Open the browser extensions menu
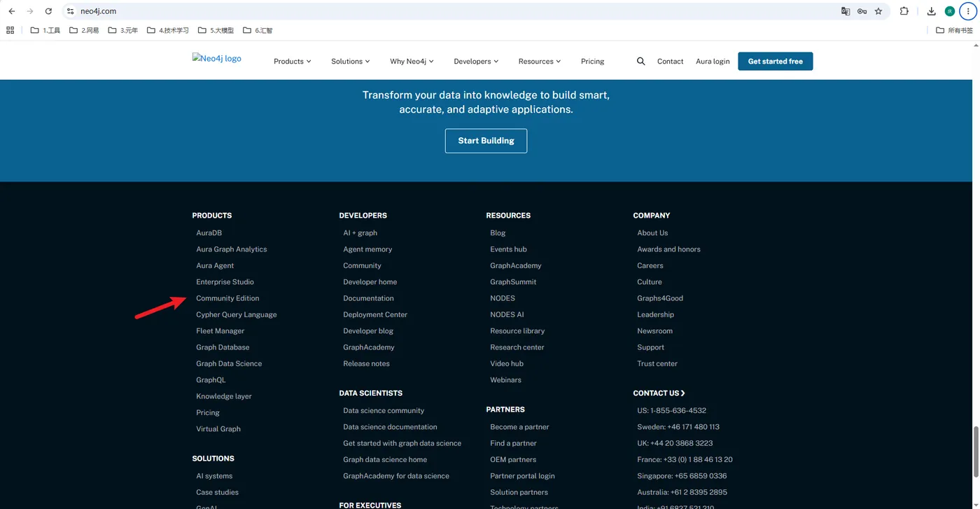 [904, 11]
